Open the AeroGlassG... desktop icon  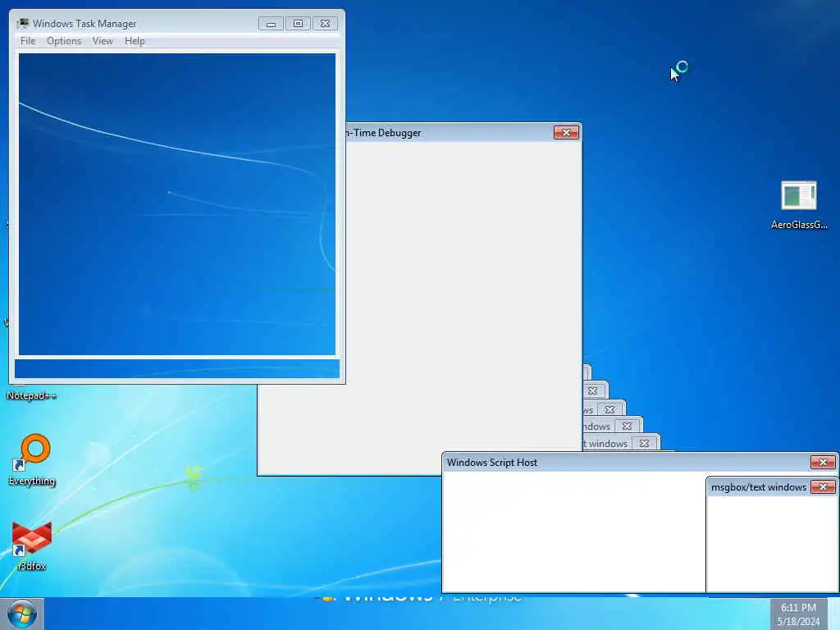799,205
